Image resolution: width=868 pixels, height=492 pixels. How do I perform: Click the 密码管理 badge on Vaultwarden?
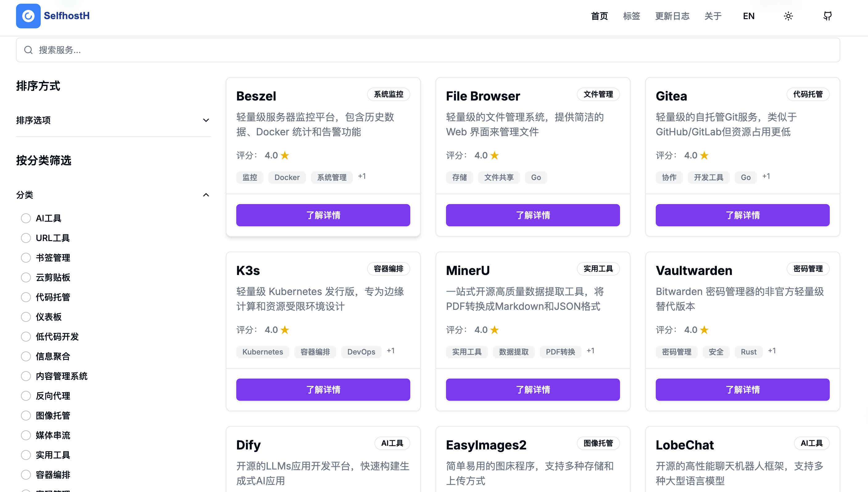click(808, 269)
